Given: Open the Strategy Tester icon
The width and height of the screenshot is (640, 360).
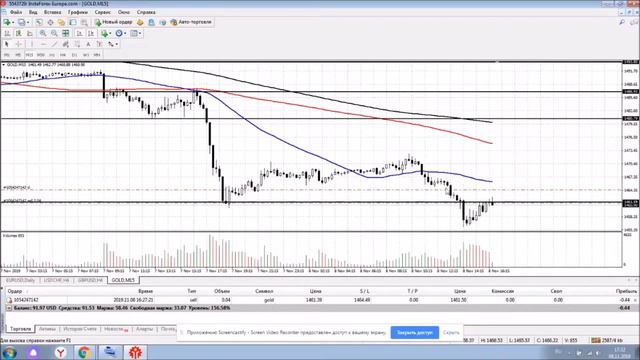Looking at the screenshot, I should [x=84, y=22].
